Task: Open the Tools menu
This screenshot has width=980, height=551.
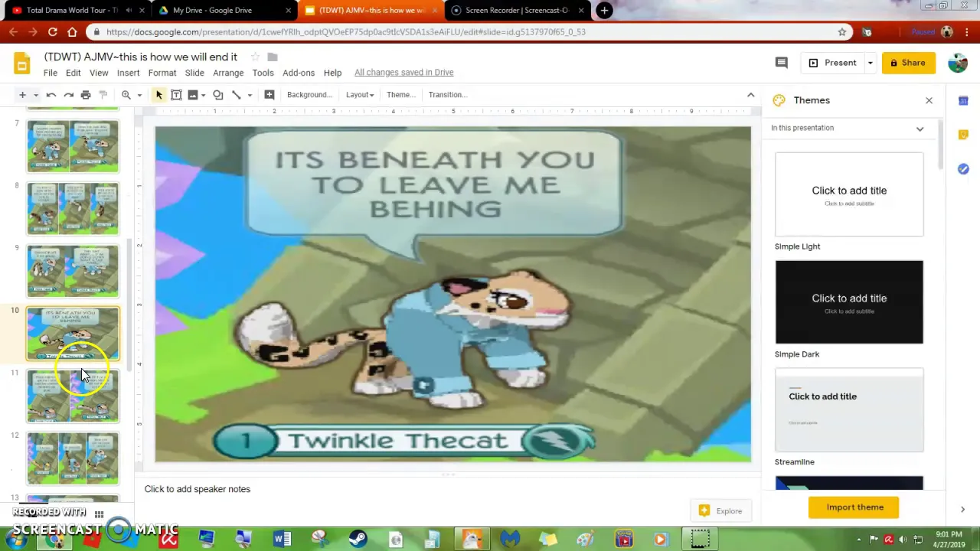Action: tap(263, 73)
